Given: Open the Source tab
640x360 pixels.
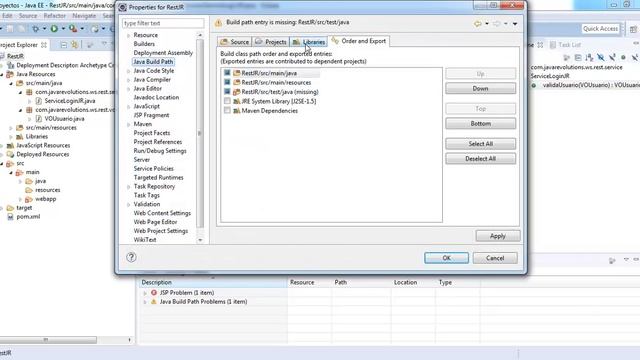Looking at the screenshot, I should pos(234,42).
